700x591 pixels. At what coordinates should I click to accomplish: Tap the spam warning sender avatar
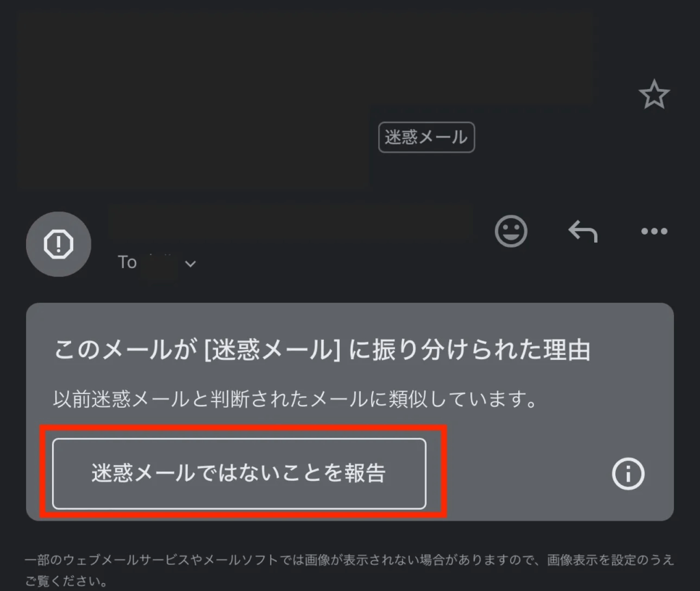[x=59, y=244]
